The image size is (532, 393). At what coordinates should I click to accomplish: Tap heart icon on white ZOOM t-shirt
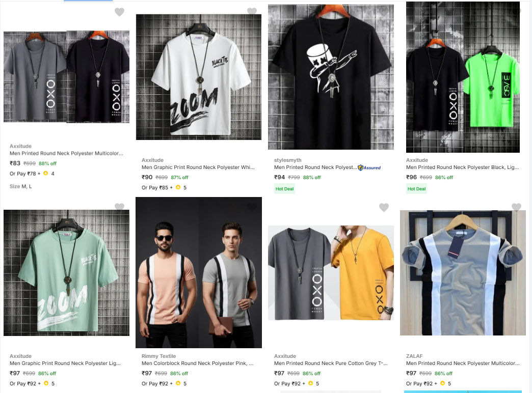pos(252,12)
